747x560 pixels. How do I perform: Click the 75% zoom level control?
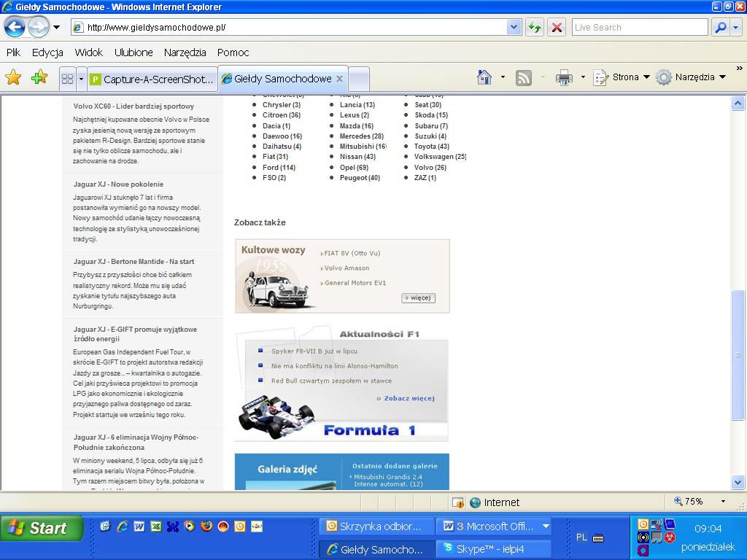(x=689, y=502)
